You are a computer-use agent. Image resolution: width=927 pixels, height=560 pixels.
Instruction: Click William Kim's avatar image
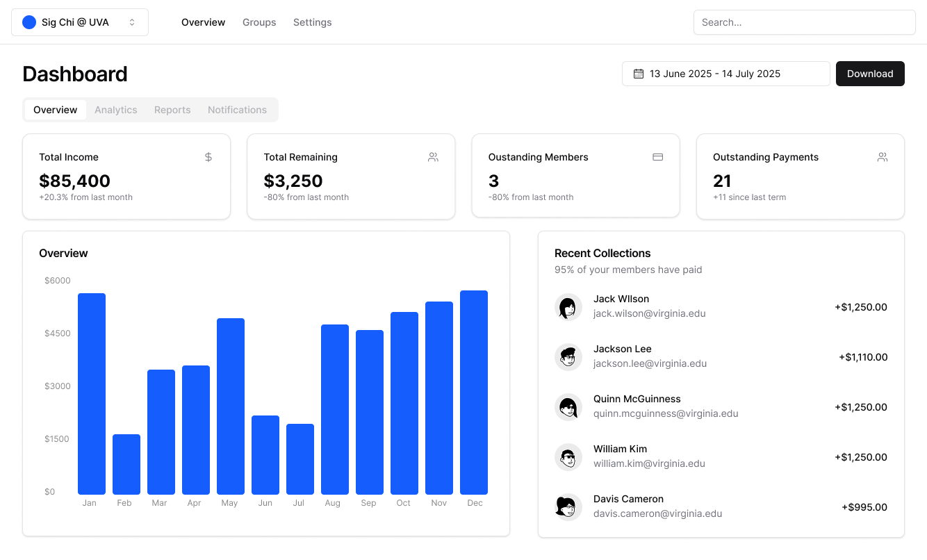[568, 457]
